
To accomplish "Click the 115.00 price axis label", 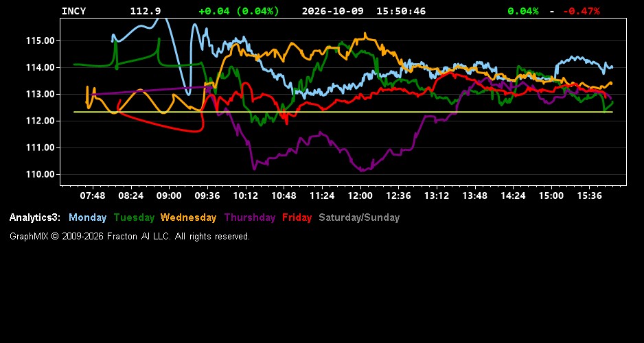I will (41, 40).
